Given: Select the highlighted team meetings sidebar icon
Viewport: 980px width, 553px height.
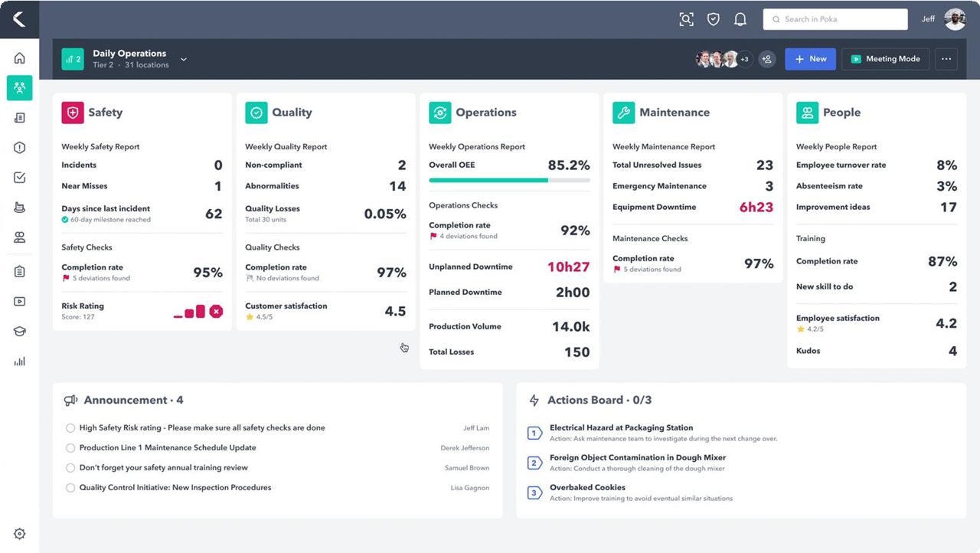Looking at the screenshot, I should [x=19, y=88].
